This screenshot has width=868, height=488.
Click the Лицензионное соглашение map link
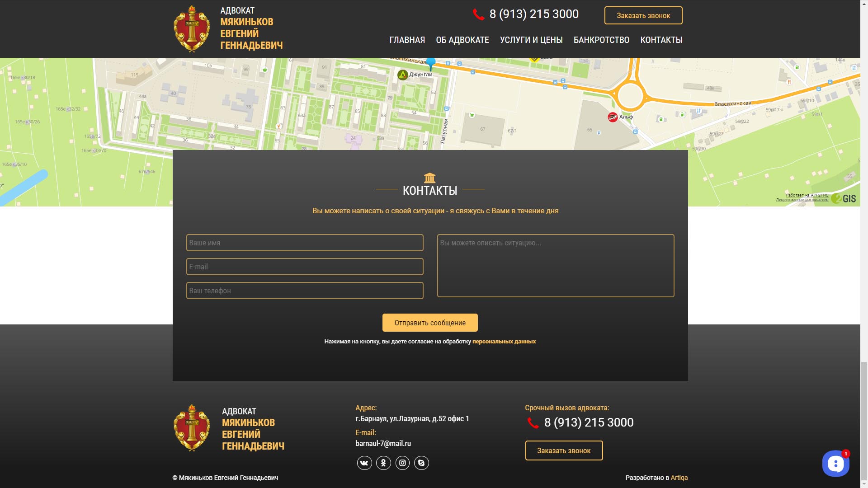[802, 200]
